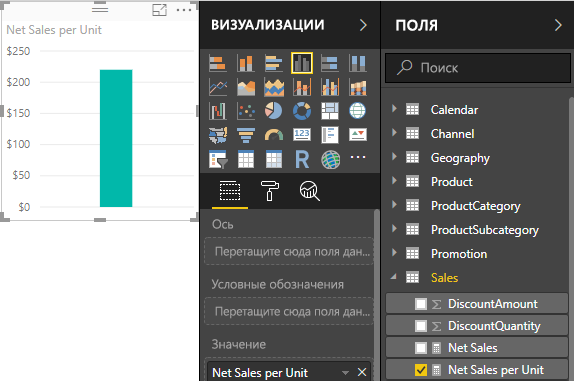Choose the donut chart visualization
This screenshot has width=574, height=381.
coord(302,111)
